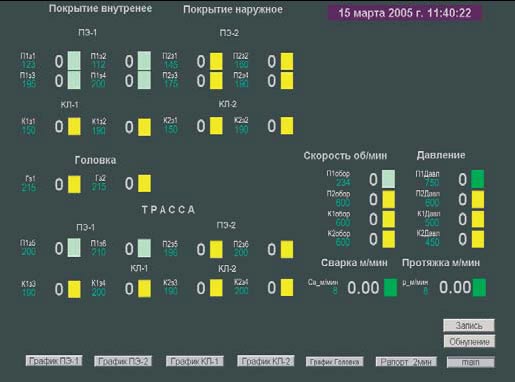Click the П1з1 setpoint 123
This screenshot has width=515, height=382.
click(29, 64)
